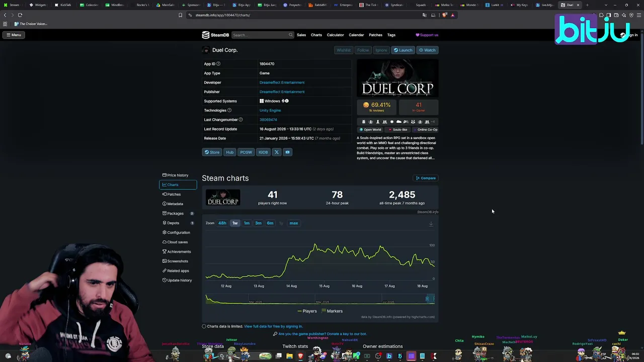Click the Compare button
644x362 pixels.
426,178
